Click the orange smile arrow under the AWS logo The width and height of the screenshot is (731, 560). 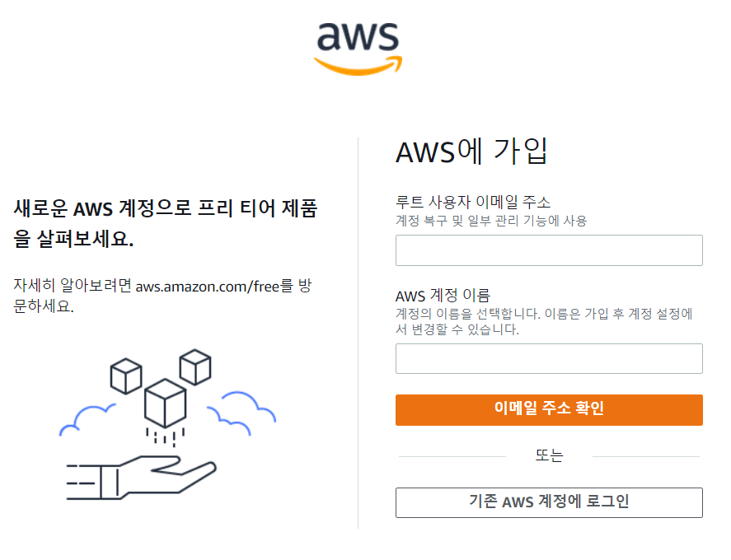358,66
